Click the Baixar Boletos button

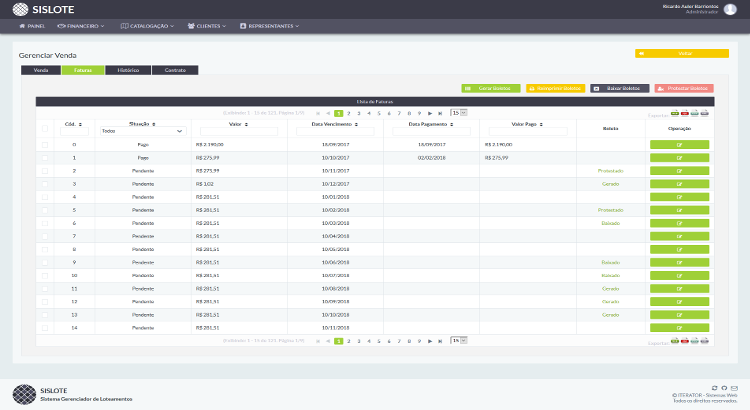[x=619, y=89]
